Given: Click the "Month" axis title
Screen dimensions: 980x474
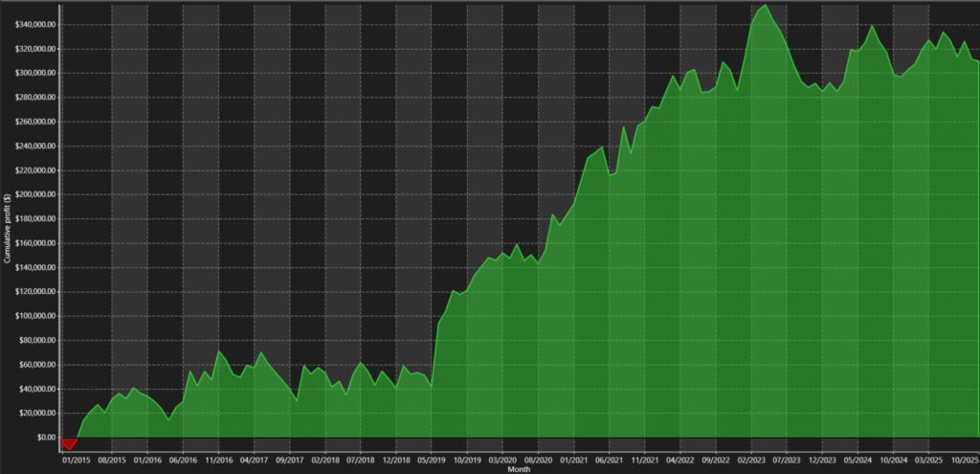Looking at the screenshot, I should [520, 469].
